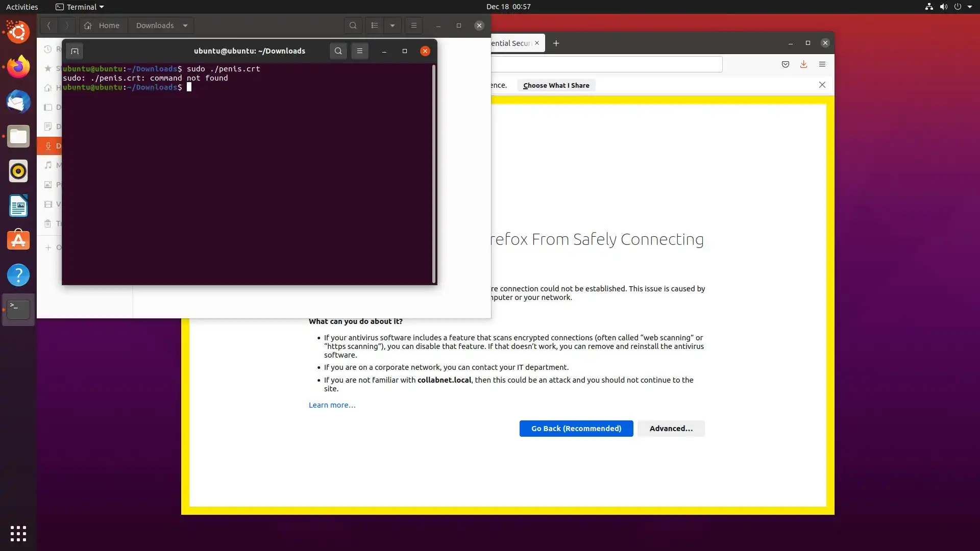
Task: Click the Files search icon
Action: point(353,26)
